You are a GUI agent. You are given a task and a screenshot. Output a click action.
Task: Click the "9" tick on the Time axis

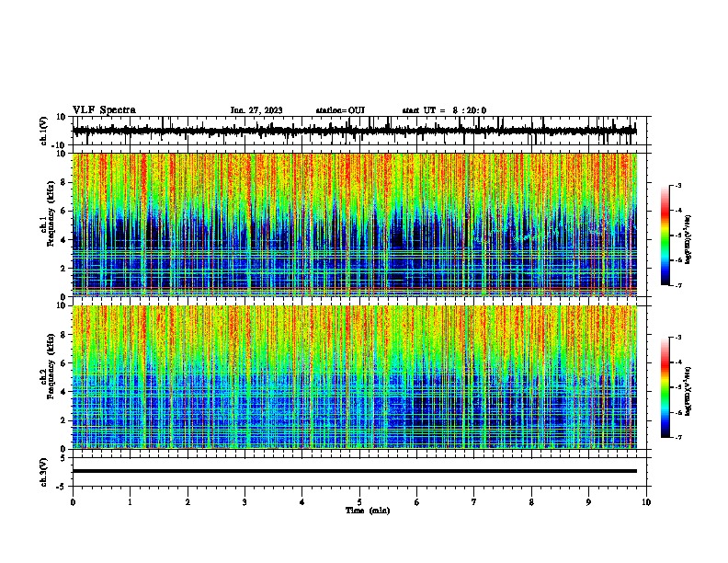[x=588, y=502]
